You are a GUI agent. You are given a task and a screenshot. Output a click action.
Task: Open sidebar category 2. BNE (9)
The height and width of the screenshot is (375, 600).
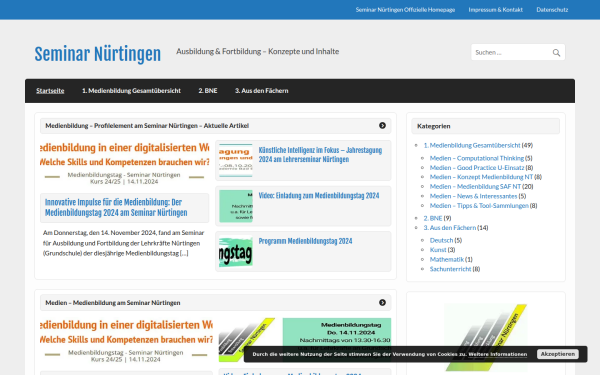[433, 218]
